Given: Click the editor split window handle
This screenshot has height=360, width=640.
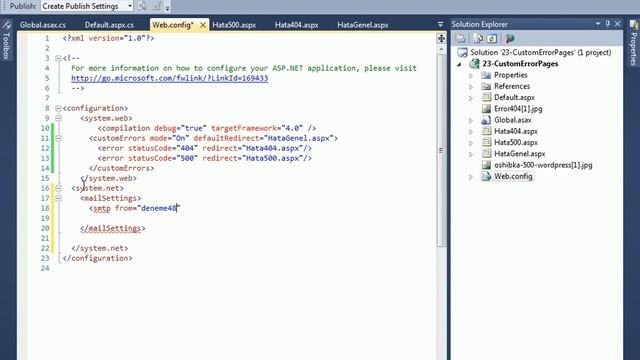Looking at the screenshot, I should [441, 38].
